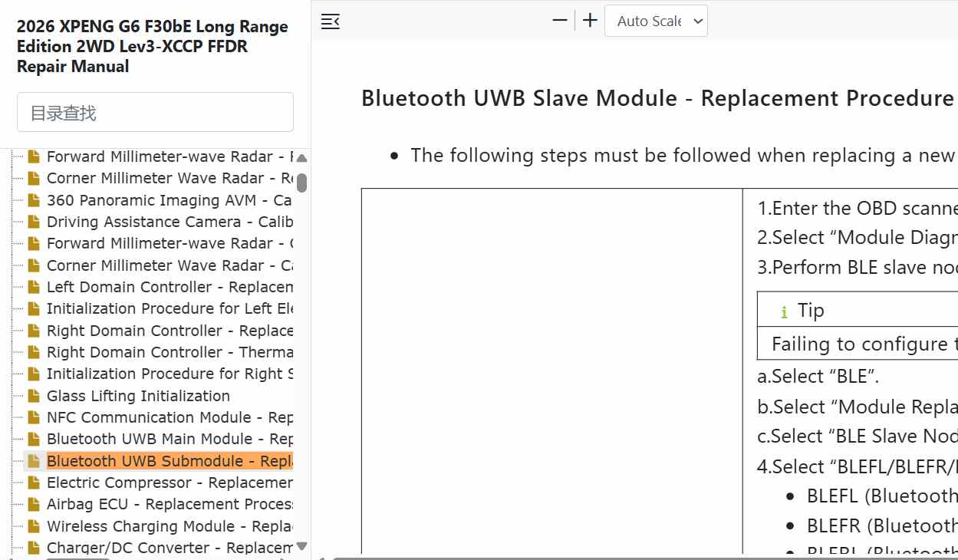This screenshot has width=958, height=560.
Task: Click the page icon beside Wireless Charging Module
Action: pyautogui.click(x=33, y=526)
